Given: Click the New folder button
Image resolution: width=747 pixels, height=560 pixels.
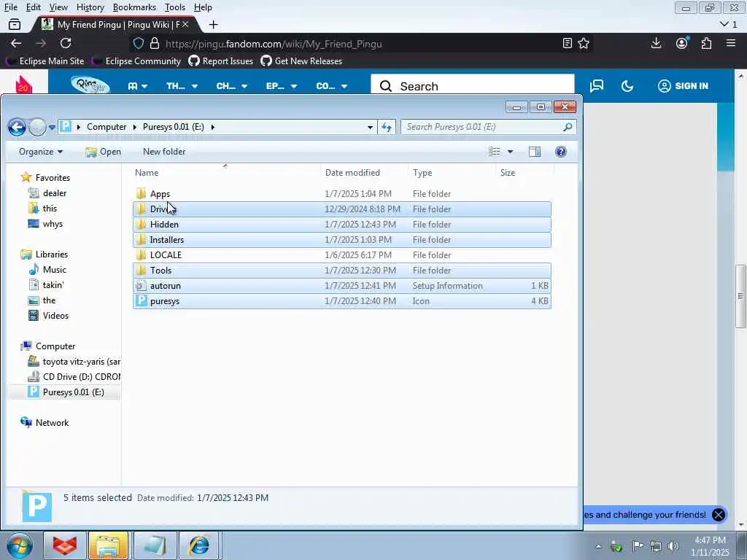Looking at the screenshot, I should pyautogui.click(x=164, y=152).
